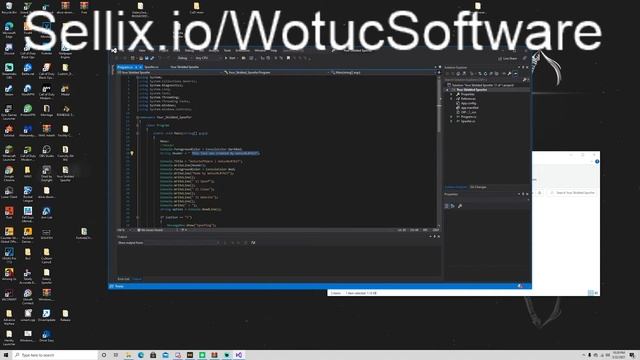Select the ProtonVPN desktop icon
This screenshot has width=640, height=360.
[x=28, y=110]
